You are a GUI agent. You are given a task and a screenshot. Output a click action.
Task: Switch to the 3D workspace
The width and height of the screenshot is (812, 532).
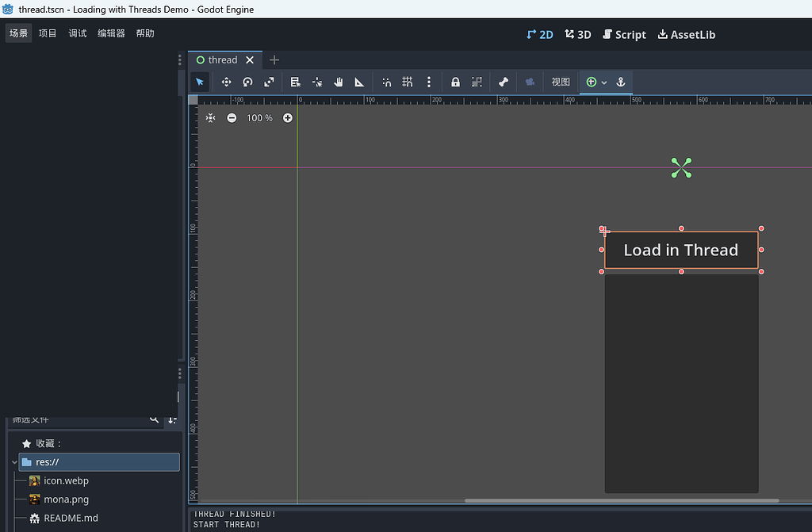(577, 34)
